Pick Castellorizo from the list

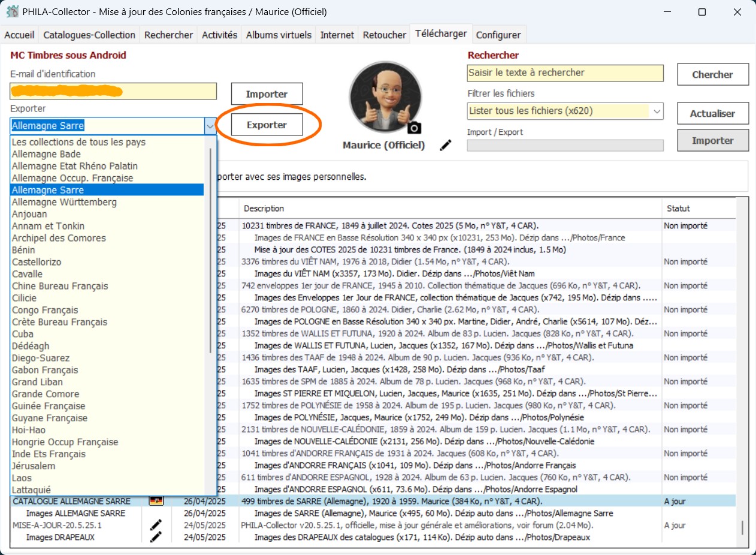pos(108,262)
